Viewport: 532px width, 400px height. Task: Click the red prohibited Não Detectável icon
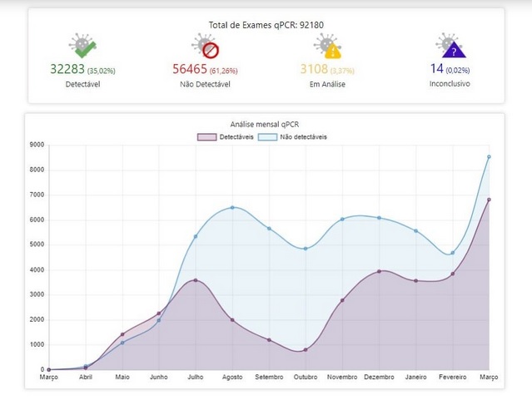[x=204, y=47]
